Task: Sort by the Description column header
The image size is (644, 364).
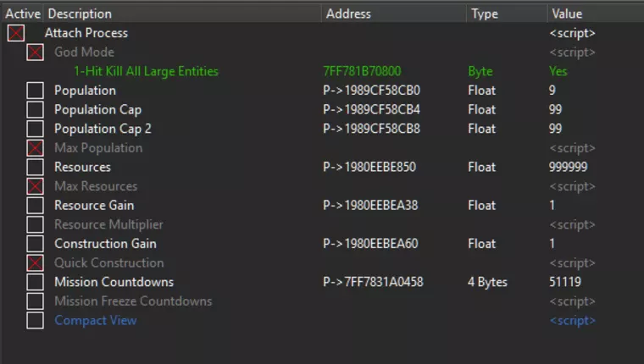Action: [80, 14]
